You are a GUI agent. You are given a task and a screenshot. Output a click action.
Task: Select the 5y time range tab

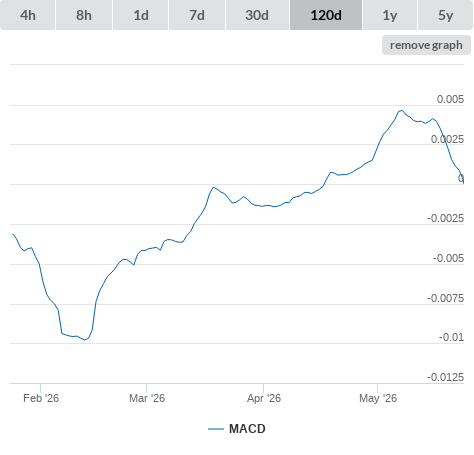point(445,15)
